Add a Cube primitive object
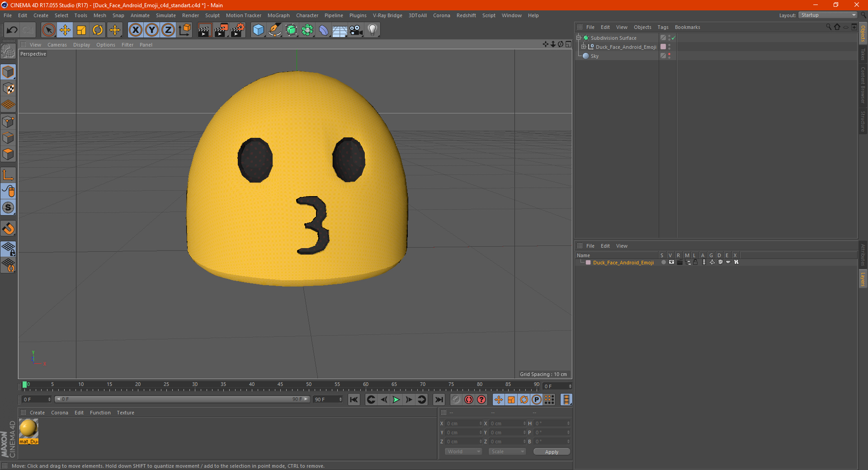 [x=258, y=30]
